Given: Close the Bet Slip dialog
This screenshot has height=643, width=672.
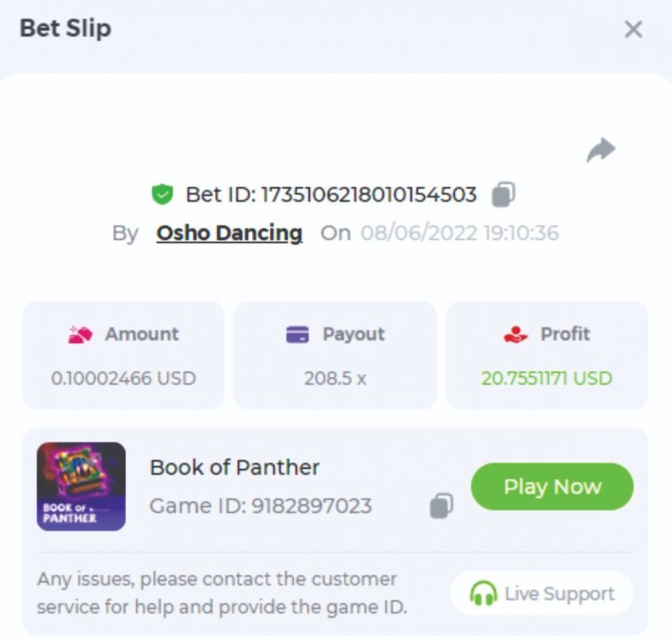Looking at the screenshot, I should click(633, 30).
